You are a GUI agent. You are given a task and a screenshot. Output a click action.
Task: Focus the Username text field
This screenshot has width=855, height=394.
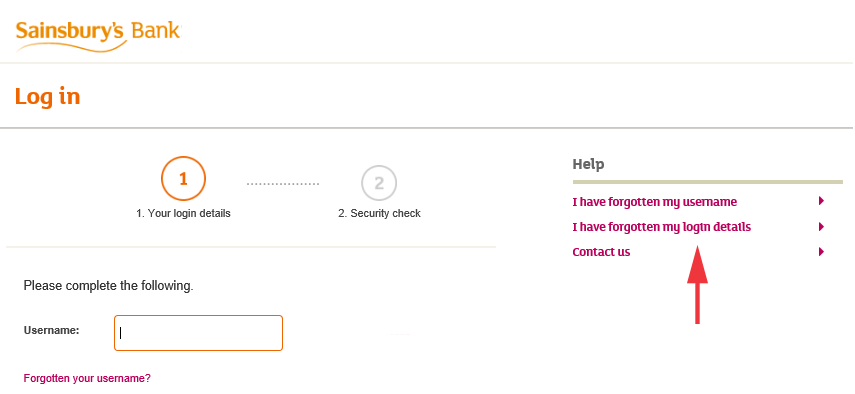point(198,333)
